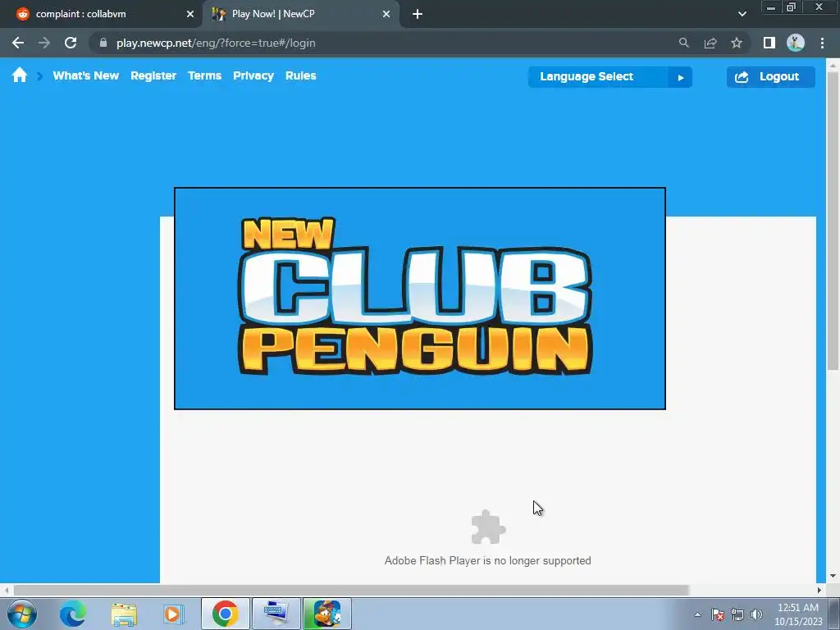Click the scroll down arrow
The height and width of the screenshot is (630, 840).
click(x=833, y=576)
